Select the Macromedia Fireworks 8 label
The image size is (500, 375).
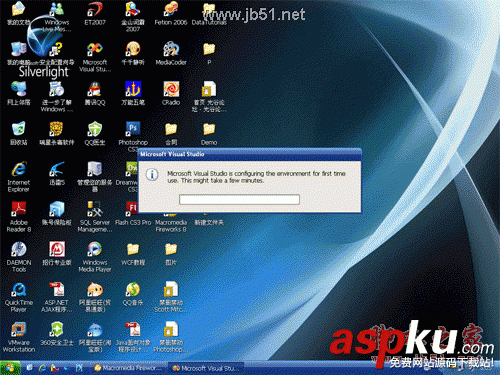[171, 226]
